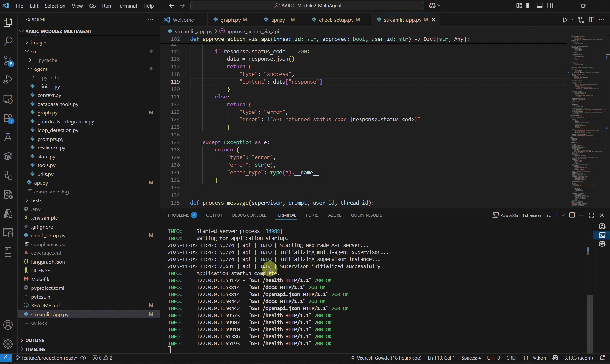Image resolution: width=610 pixels, height=364 pixels.
Task: Expand the OUTLINE section
Action: pos(35,340)
